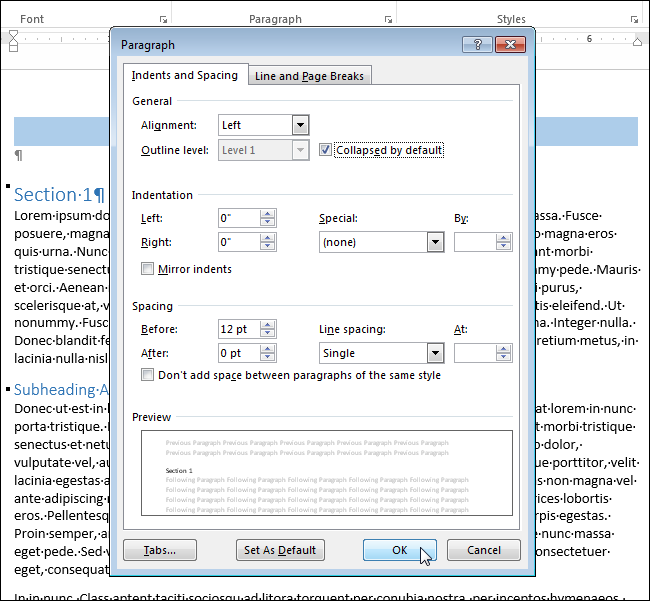Screen dimensions: 650x601
Task: Click the Before spacing input field
Action: (238, 329)
